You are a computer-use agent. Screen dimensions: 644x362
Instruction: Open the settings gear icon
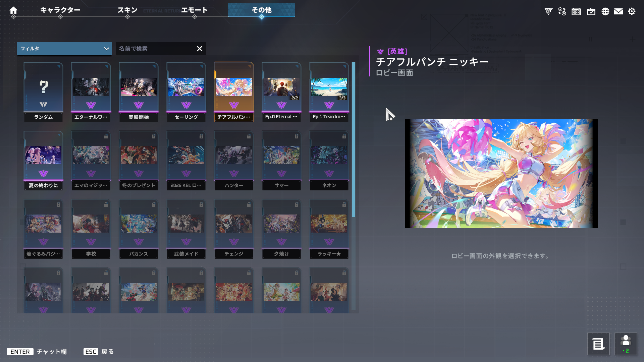click(x=632, y=11)
